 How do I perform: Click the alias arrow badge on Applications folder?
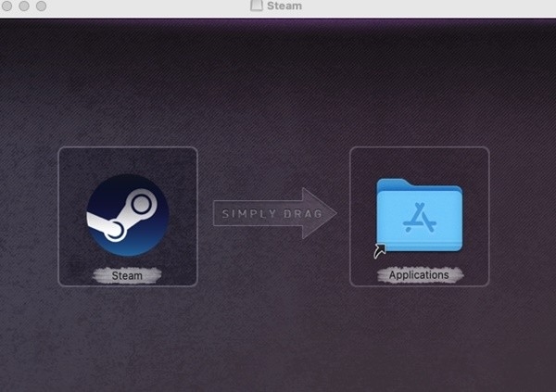click(379, 250)
